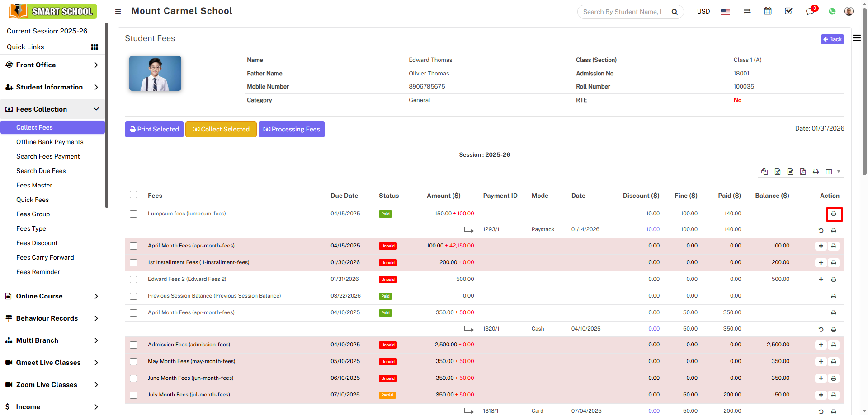Viewport: 868px width, 415px height.
Task: Select the Edward Fees 2 checkbox
Action: pos(133,280)
